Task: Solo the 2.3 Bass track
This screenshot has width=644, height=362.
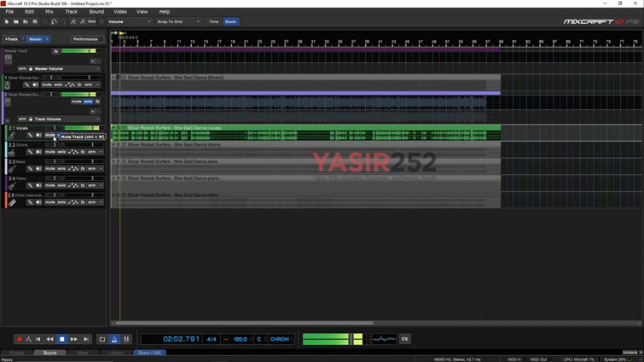Action: tap(60, 169)
